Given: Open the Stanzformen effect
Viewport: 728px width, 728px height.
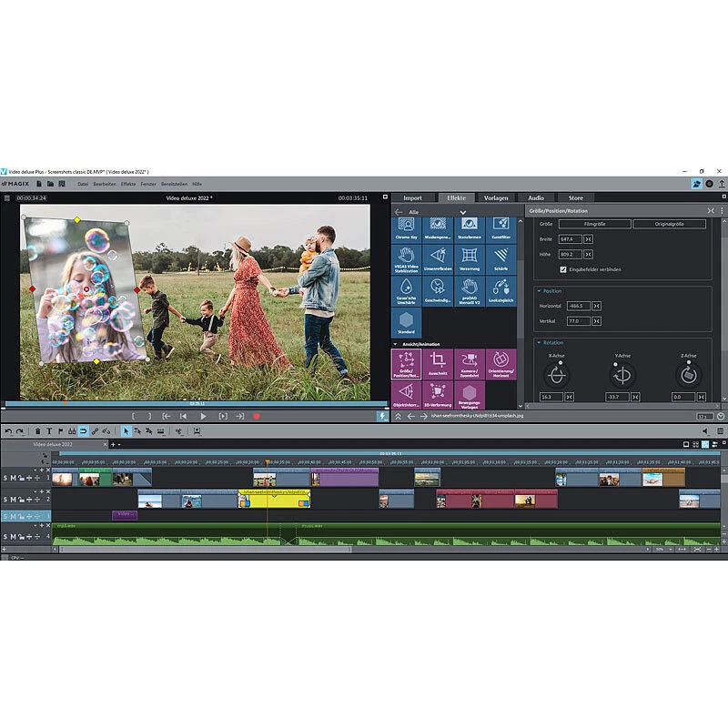Looking at the screenshot, I should 468,229.
